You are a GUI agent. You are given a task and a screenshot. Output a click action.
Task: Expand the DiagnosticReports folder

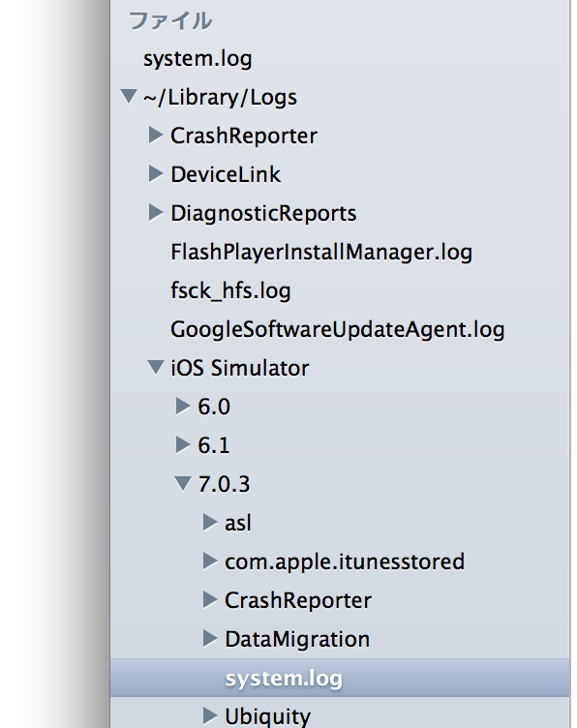tap(156, 213)
